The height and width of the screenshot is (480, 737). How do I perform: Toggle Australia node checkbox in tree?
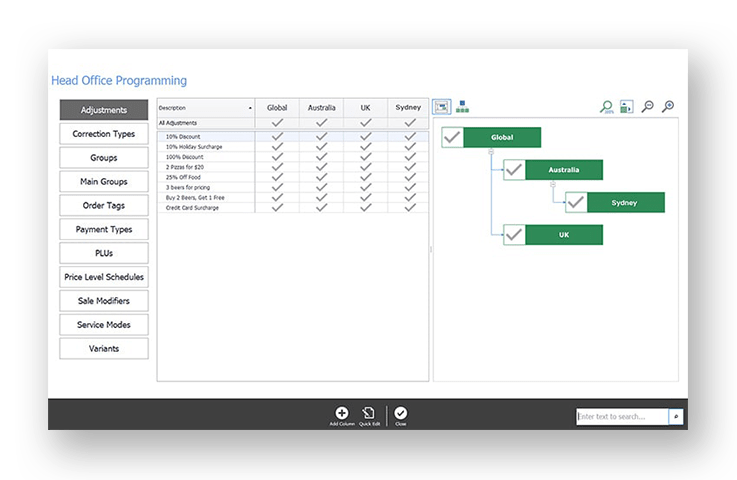pyautogui.click(x=514, y=170)
